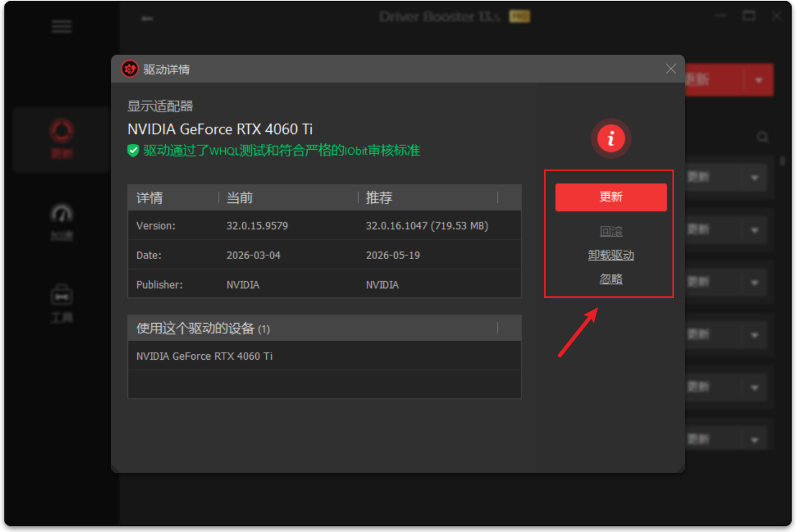Viewport: 796px width, 532px height.
Task: Click the green WHQL certification text
Action: 282,150
